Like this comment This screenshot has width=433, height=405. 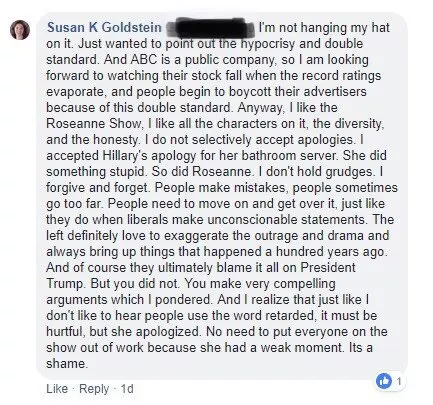coord(57,389)
